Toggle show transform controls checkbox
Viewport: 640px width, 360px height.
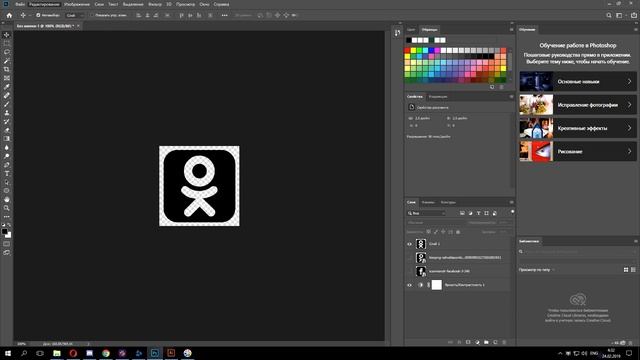tap(92, 15)
